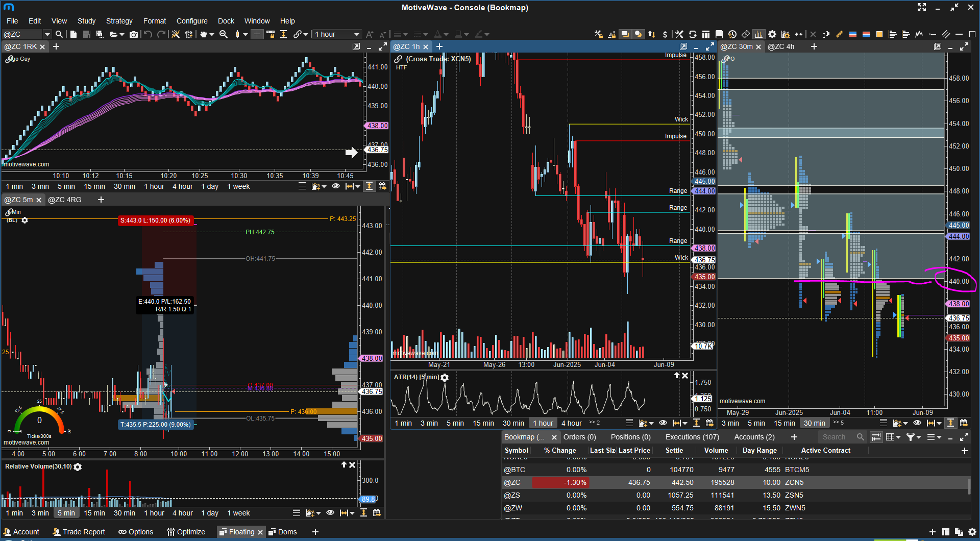Select the zigzag wave drawing tool
Image resolution: width=980 pixels, height=541 pixels.
[919, 34]
